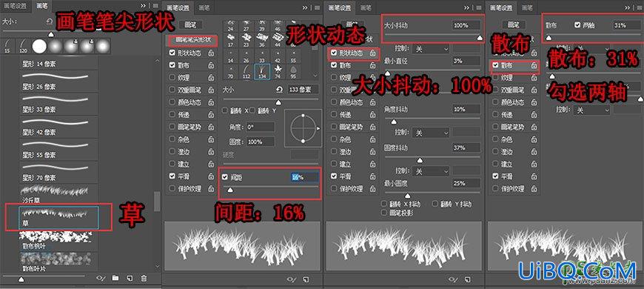Open panel menu of the brush presets panel
The image size is (644, 289).
(155, 6)
